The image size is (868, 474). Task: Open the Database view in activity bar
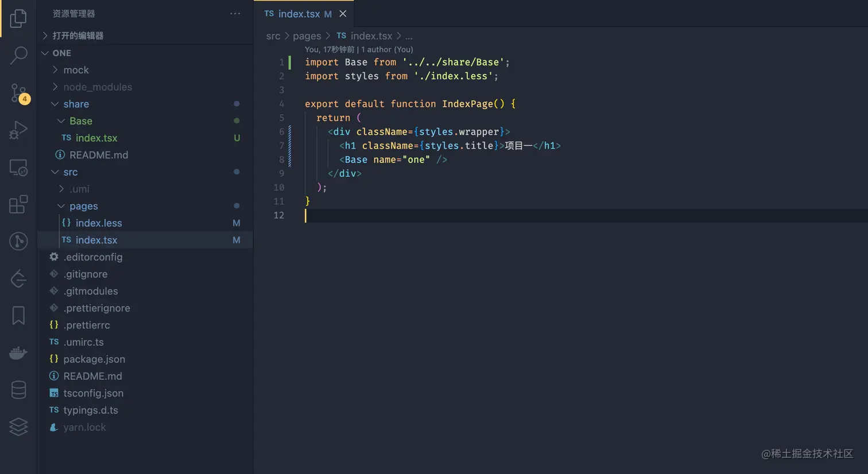click(x=18, y=390)
